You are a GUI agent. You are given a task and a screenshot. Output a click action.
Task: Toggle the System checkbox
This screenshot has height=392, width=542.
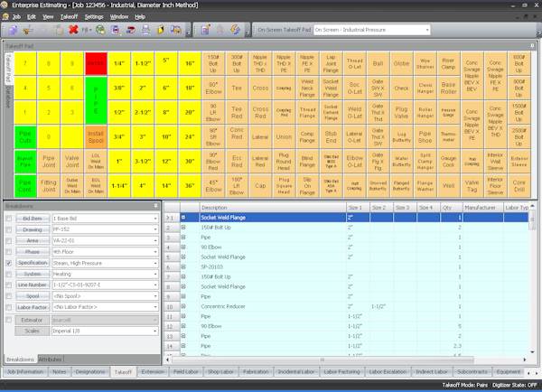[x=9, y=274]
